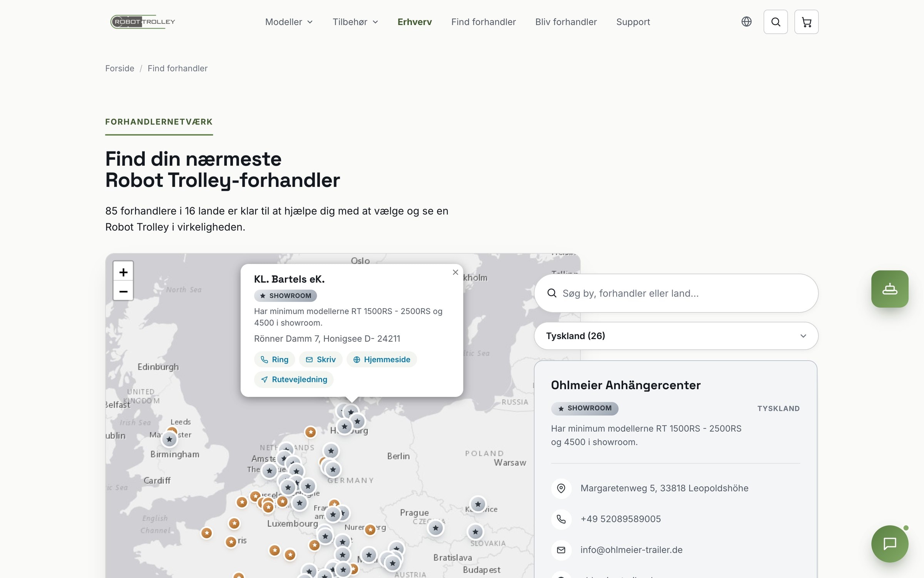Click phone number +49 52089589005
The width and height of the screenshot is (924, 578).
coord(621,519)
